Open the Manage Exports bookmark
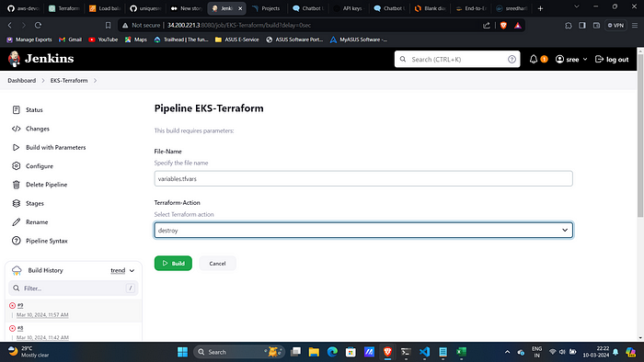The height and width of the screenshot is (362, 644). [x=29, y=40]
